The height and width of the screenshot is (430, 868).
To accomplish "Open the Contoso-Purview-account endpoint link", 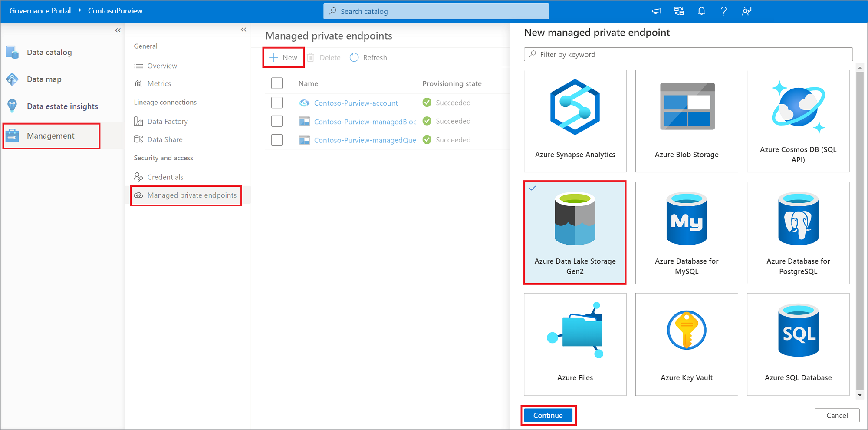I will click(356, 103).
